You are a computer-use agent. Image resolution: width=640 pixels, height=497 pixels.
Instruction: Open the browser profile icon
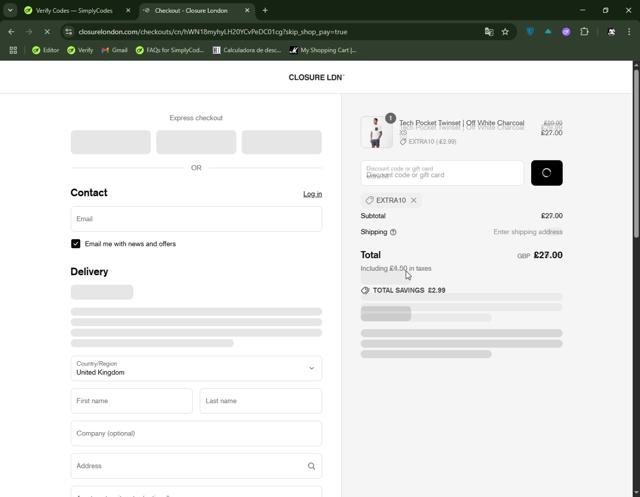click(x=611, y=32)
